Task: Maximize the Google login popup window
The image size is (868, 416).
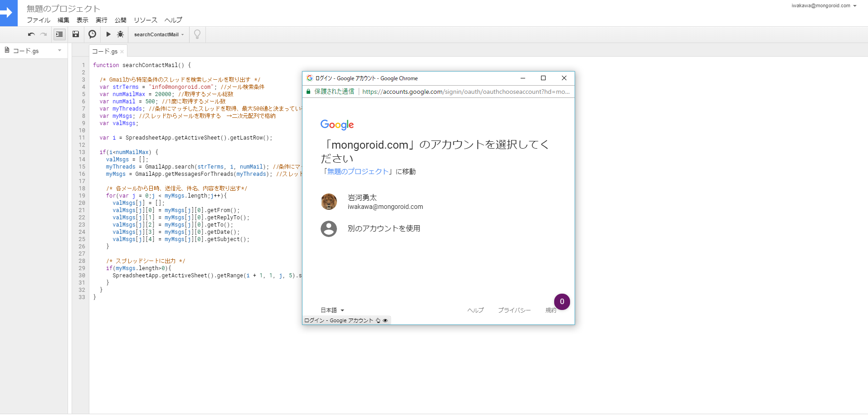Action: (543, 78)
